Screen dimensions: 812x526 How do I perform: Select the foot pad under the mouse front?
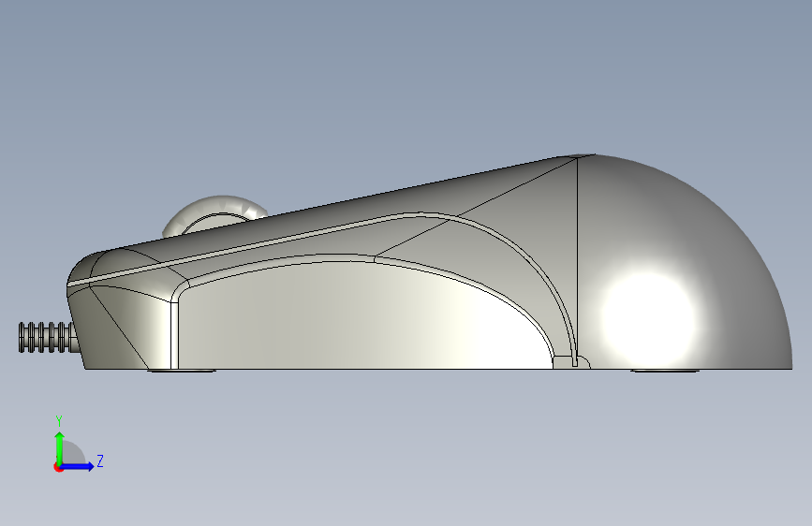pyautogui.click(x=182, y=371)
